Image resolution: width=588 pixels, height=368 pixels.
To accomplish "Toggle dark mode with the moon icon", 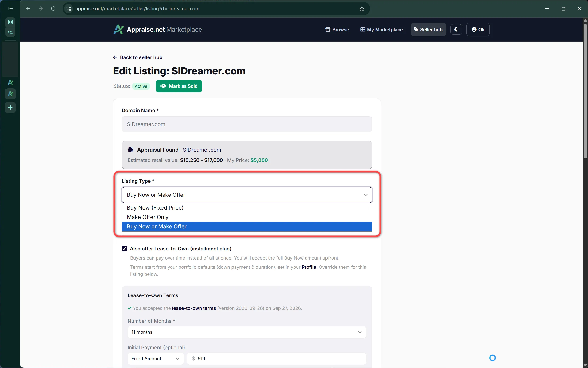I will coord(456,29).
